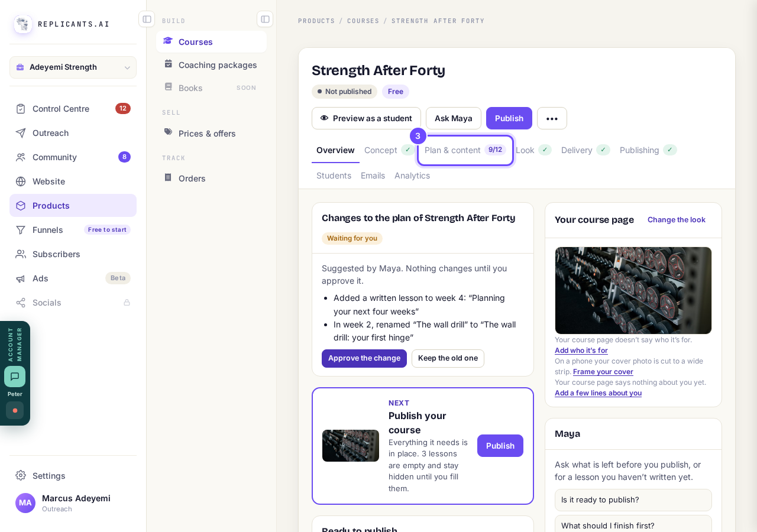Open the Adeyemi Strength workspace dropdown
757x532 pixels.
(73, 67)
